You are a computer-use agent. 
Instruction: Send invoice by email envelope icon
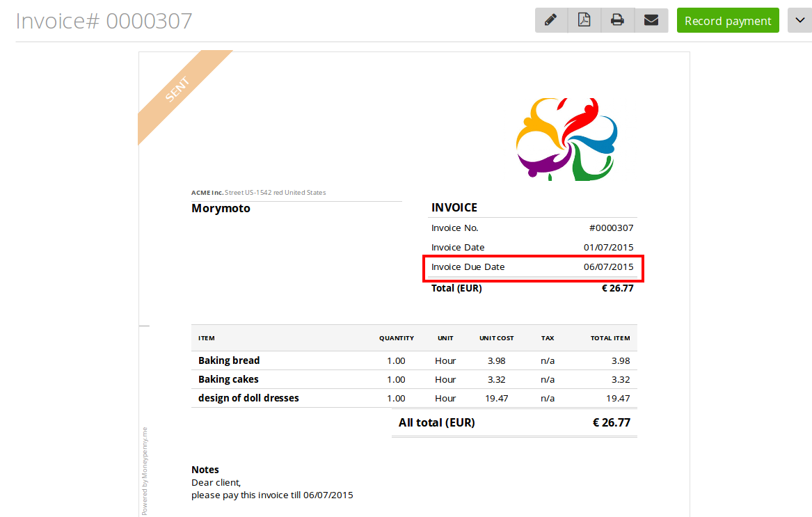[x=651, y=20]
